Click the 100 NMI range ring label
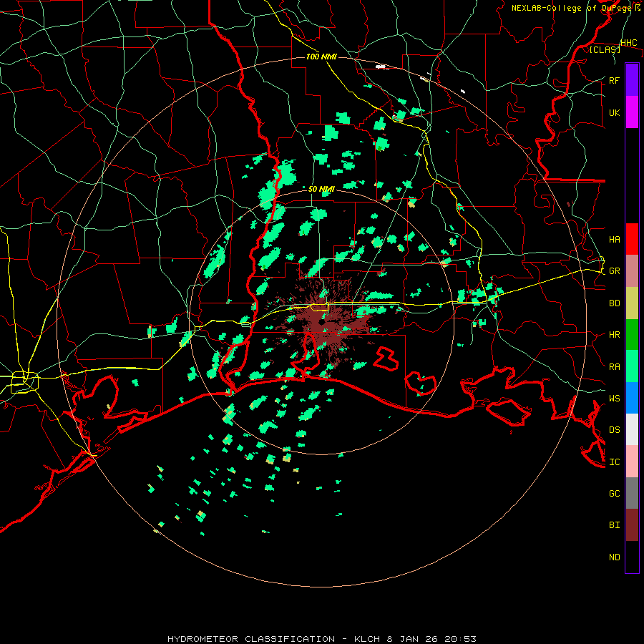Viewport: 644px width, 644px height. (321, 57)
